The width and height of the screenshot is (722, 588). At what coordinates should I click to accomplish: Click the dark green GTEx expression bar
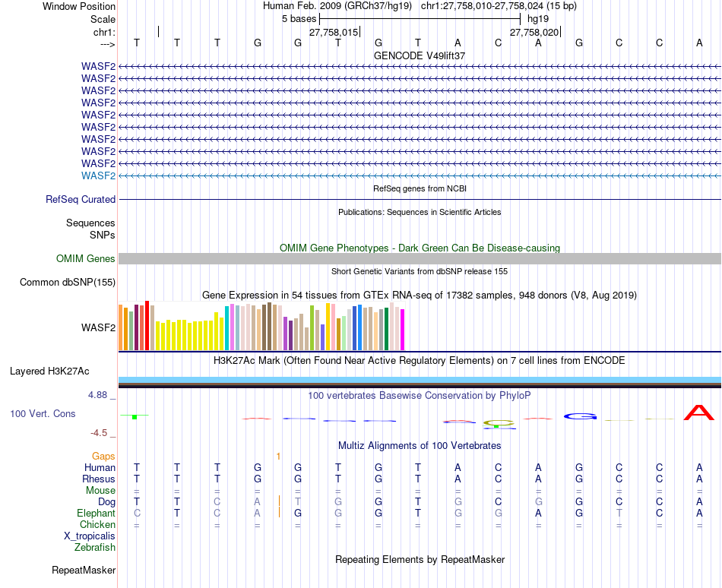click(386, 329)
